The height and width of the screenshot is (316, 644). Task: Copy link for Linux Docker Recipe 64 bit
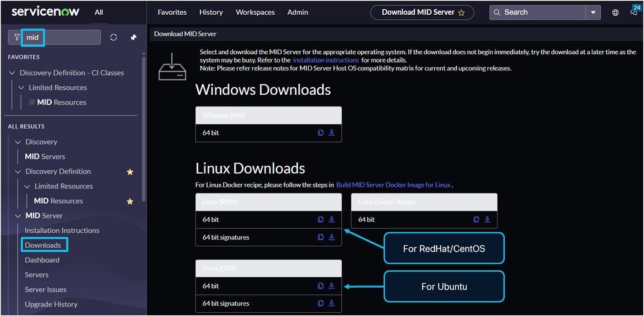click(476, 219)
